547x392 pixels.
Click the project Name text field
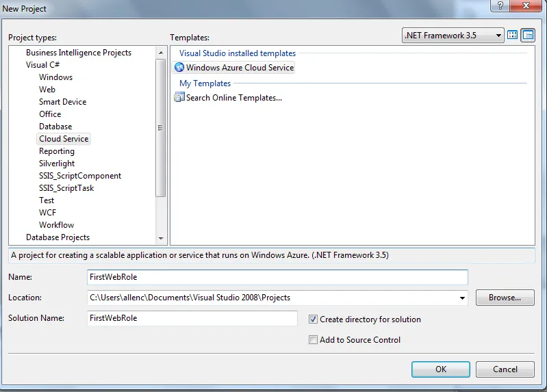point(277,277)
